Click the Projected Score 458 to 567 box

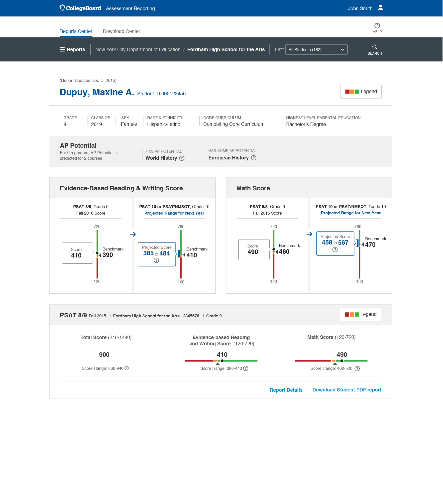(x=335, y=244)
